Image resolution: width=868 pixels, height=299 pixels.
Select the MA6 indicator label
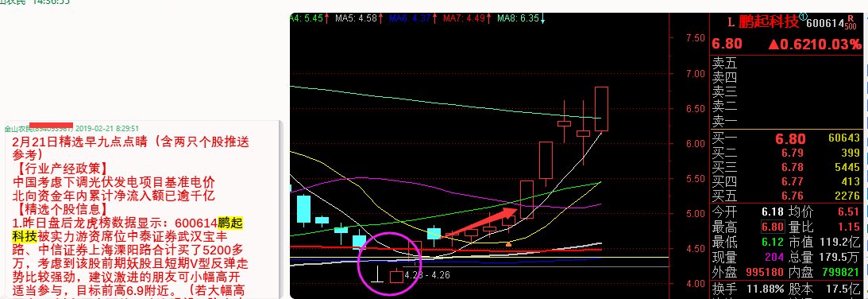(x=411, y=17)
